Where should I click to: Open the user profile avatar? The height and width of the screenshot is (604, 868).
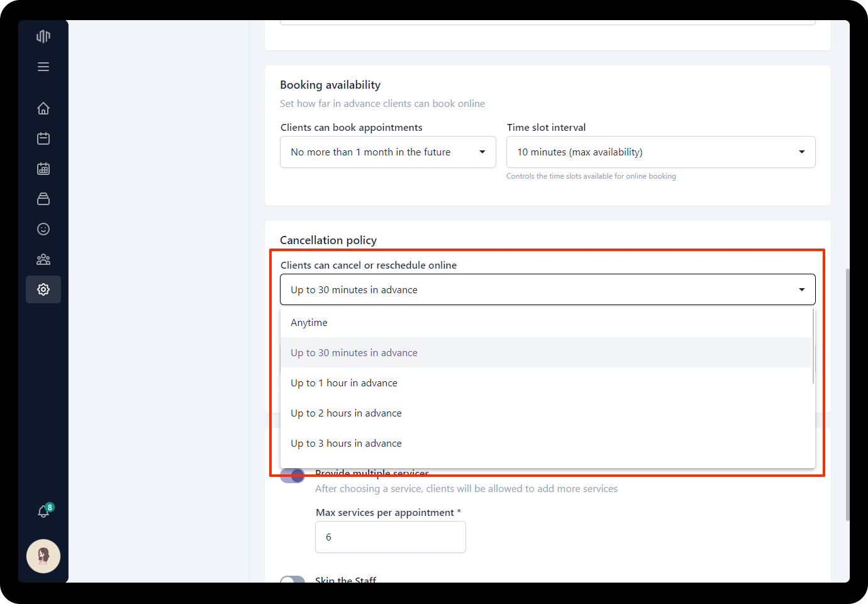pos(43,556)
